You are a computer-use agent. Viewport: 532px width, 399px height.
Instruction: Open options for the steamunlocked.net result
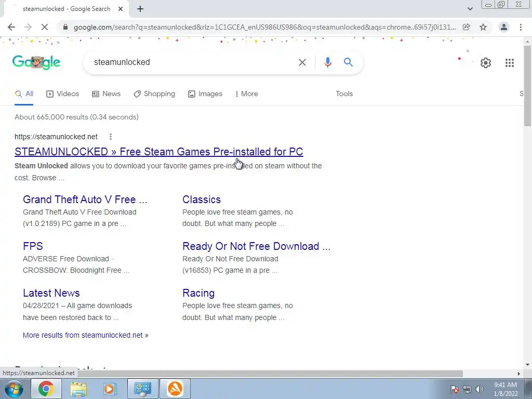coord(110,137)
